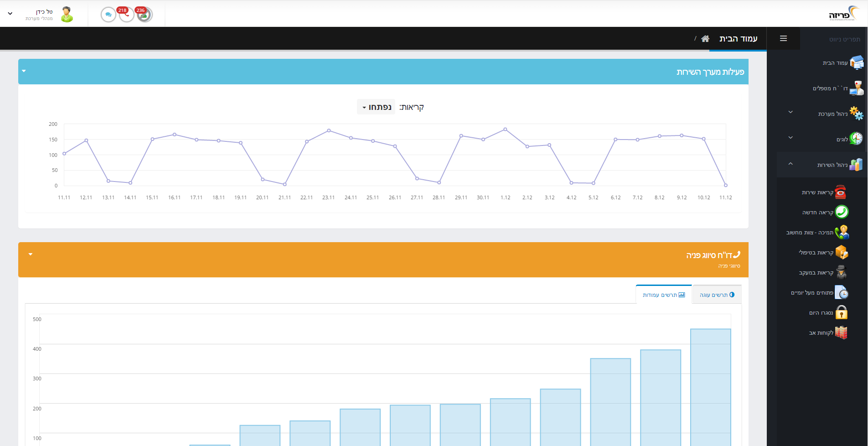Click the פעילות מערך השירות panel title

(x=710, y=72)
